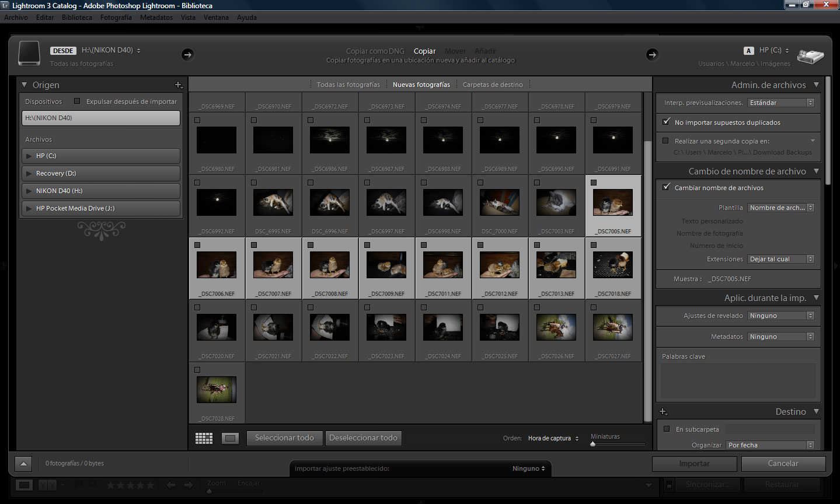
Task: Switch to loupe single-image view icon
Action: click(x=231, y=438)
